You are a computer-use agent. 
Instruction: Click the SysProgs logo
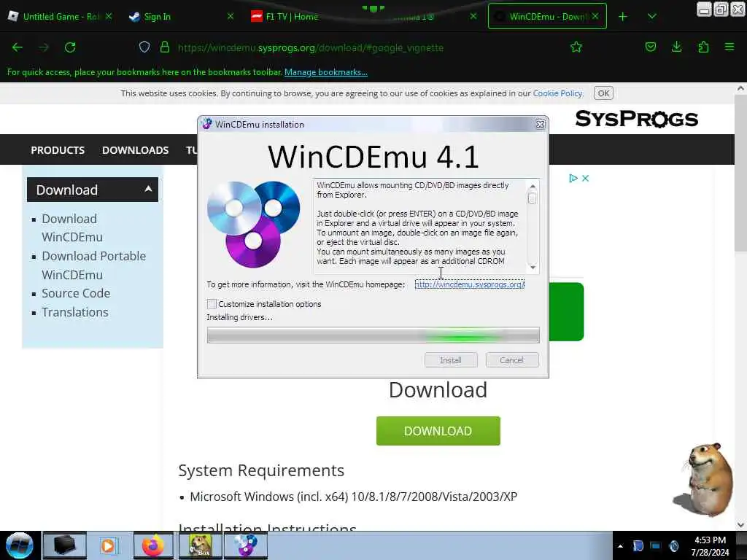(636, 119)
